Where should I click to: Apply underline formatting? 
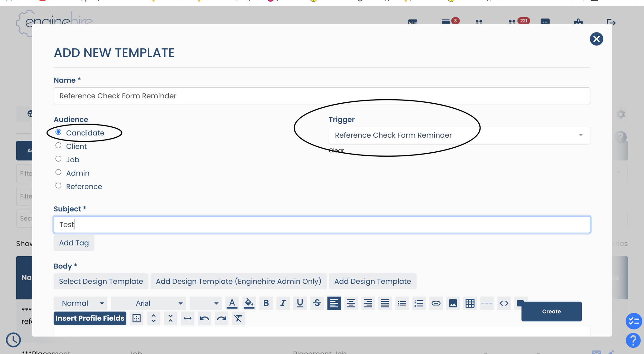coord(300,303)
